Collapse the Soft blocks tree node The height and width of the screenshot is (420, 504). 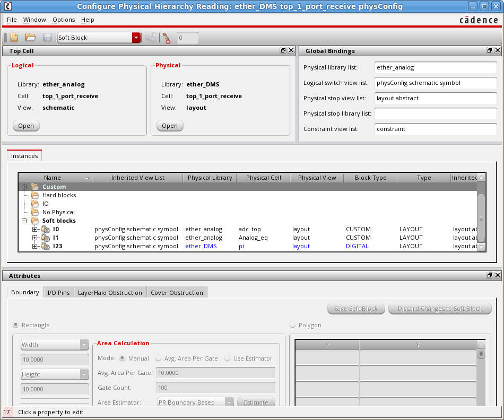pos(24,221)
